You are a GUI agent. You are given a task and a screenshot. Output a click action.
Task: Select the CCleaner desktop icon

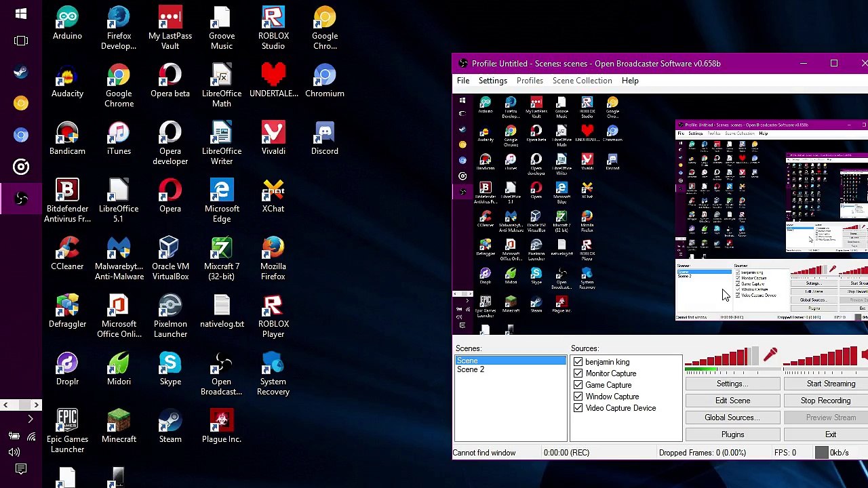pos(67,253)
